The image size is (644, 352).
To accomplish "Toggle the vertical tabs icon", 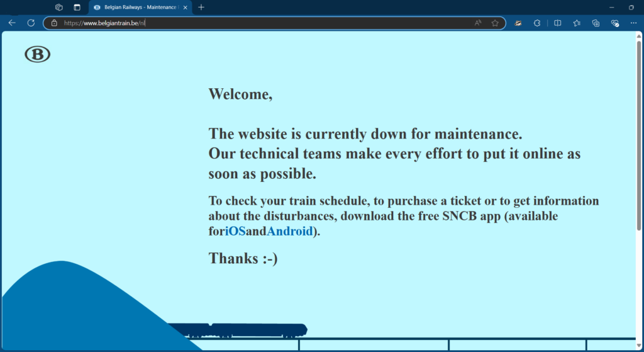I will pyautogui.click(x=77, y=7).
